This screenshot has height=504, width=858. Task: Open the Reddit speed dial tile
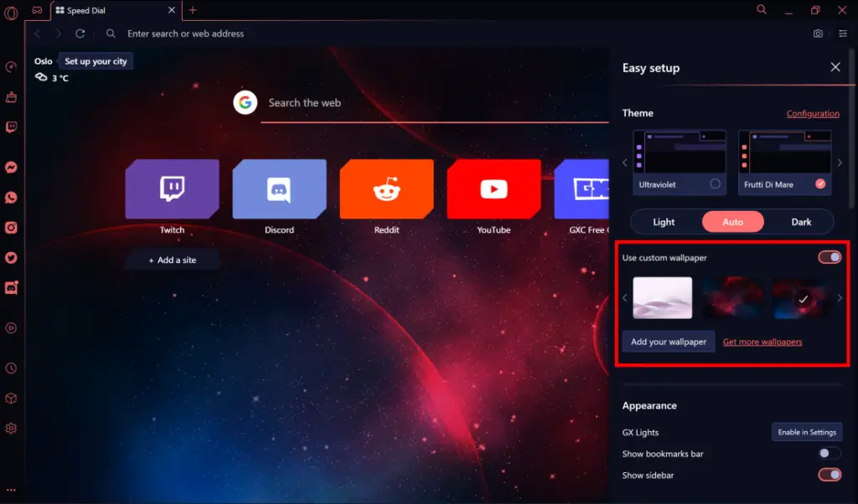(387, 189)
